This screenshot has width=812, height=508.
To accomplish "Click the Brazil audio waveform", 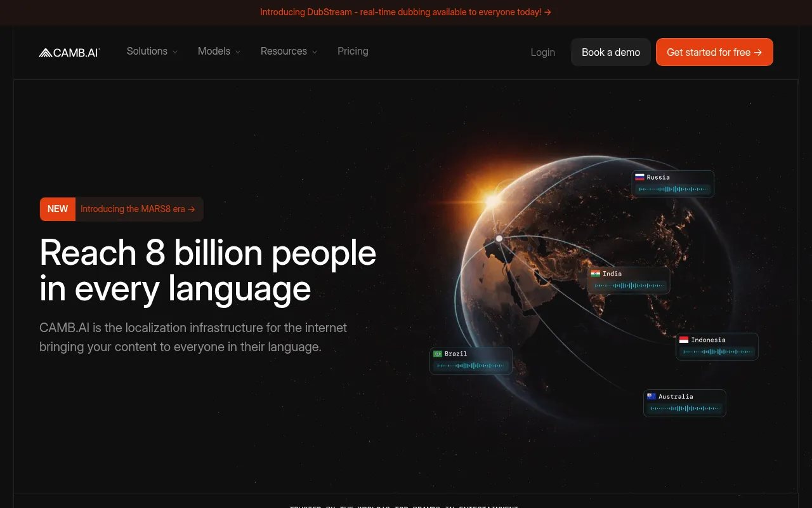I will 471,366.
